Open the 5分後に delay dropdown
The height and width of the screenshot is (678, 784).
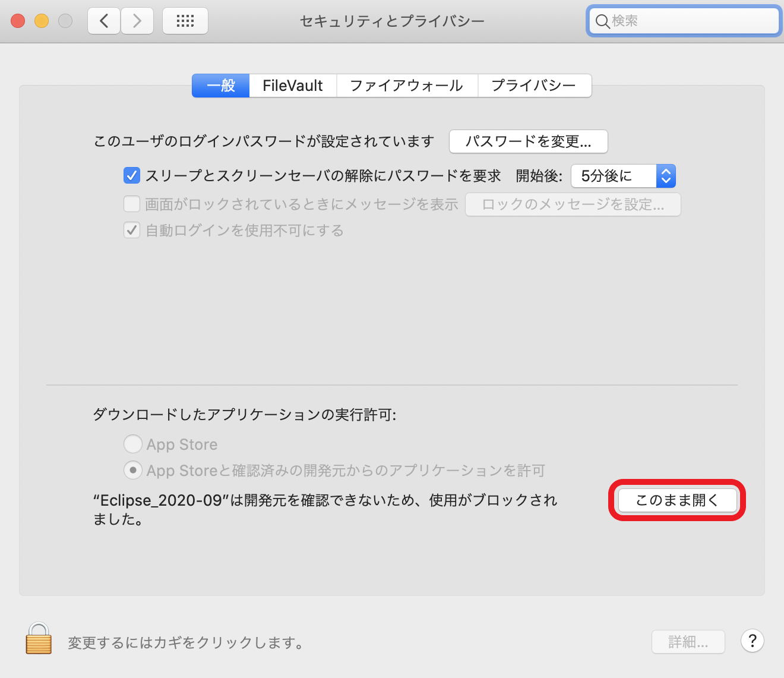(623, 176)
